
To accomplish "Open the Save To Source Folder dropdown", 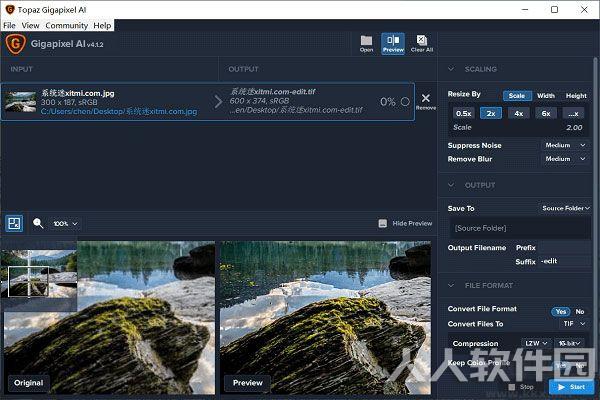I will pos(566,208).
